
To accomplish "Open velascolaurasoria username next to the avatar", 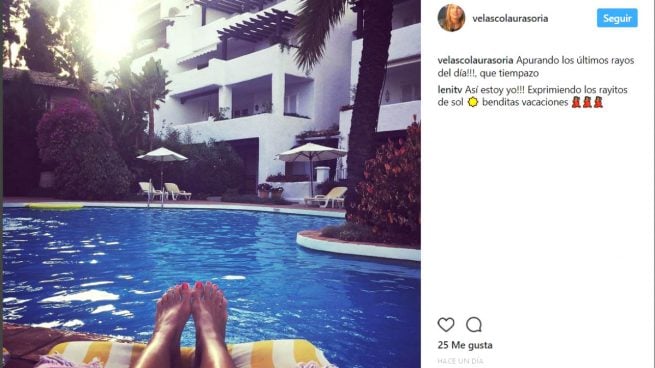I will 510,18.
